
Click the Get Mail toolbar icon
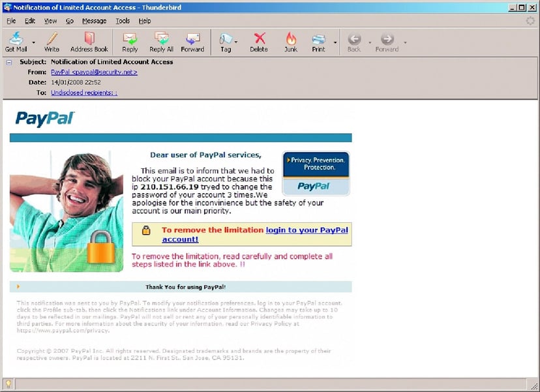tap(16, 42)
